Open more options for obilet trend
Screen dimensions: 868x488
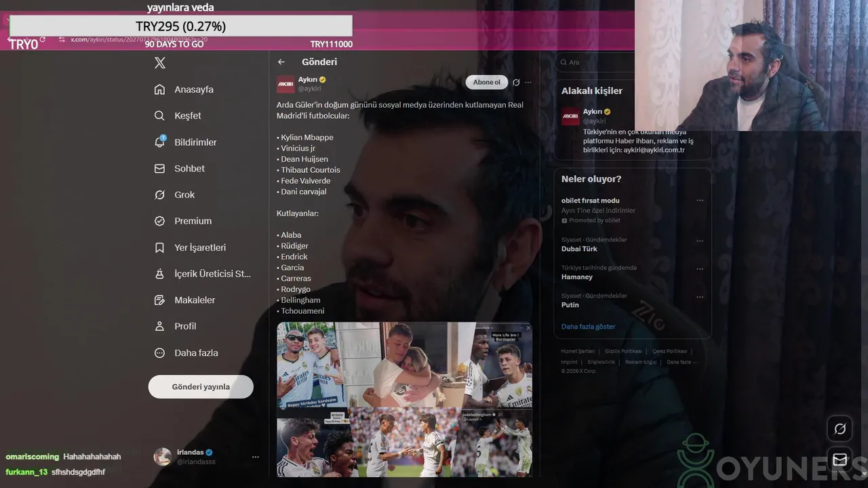700,201
